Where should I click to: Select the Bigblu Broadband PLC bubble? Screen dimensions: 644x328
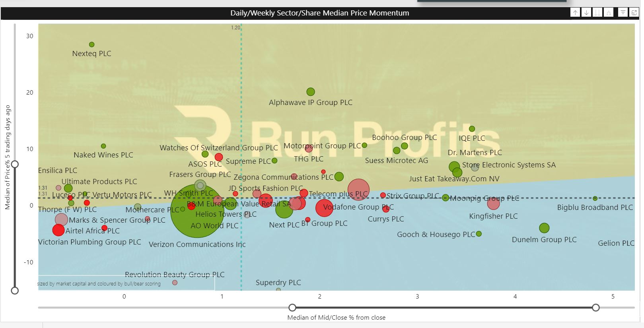coord(595,198)
